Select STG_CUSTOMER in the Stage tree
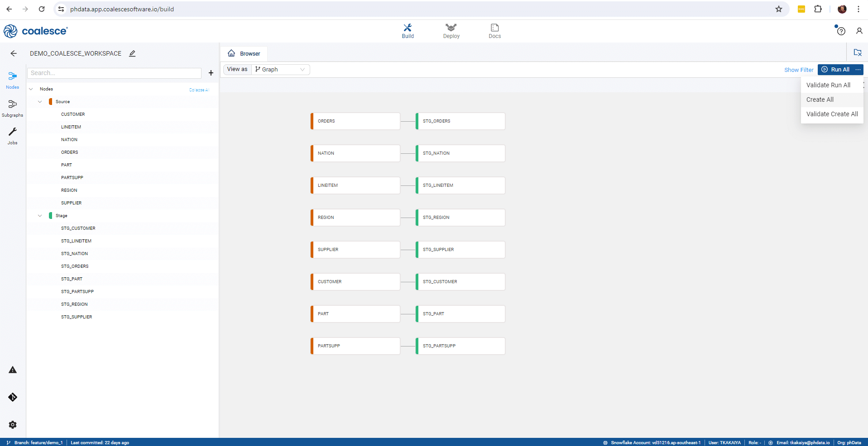 (x=78, y=228)
